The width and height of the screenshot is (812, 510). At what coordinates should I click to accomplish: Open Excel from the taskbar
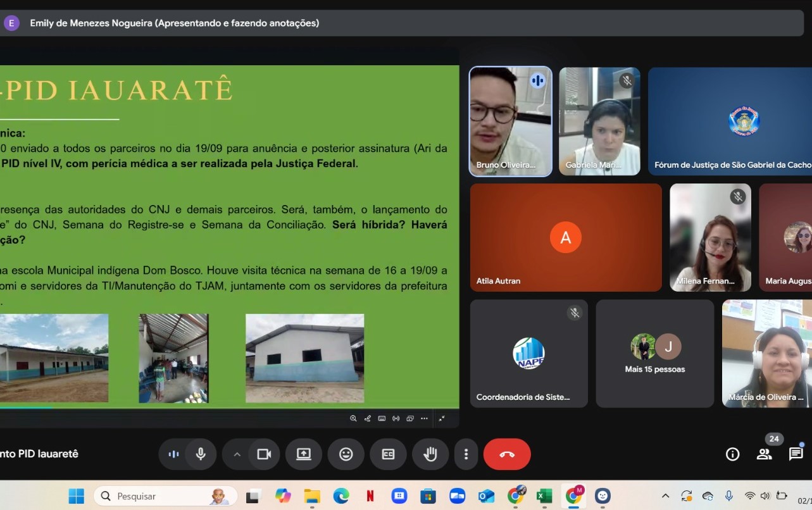(x=544, y=496)
